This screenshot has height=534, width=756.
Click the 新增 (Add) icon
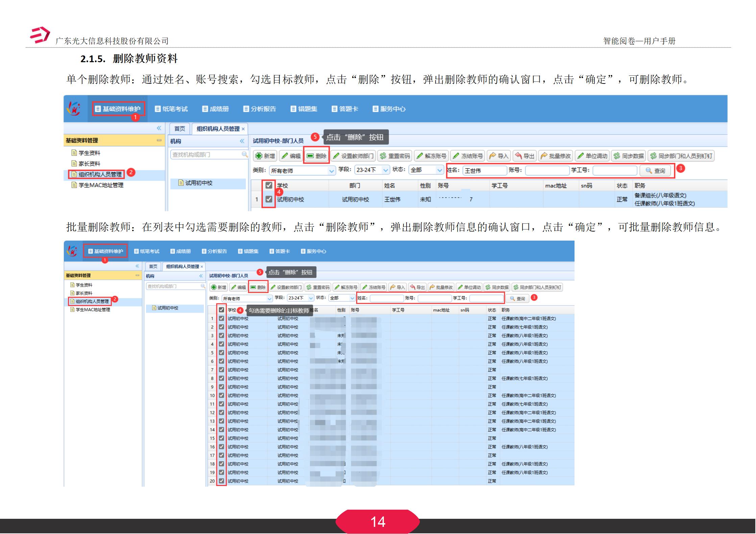point(265,156)
